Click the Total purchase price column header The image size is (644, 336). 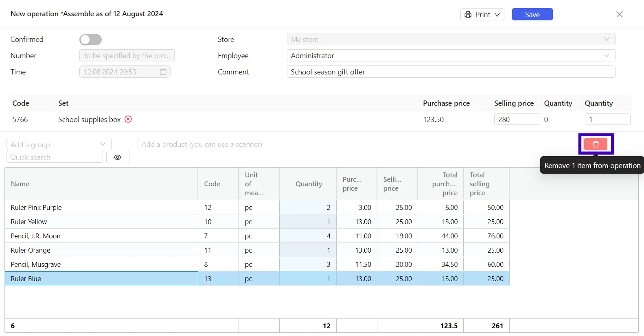[x=440, y=184]
